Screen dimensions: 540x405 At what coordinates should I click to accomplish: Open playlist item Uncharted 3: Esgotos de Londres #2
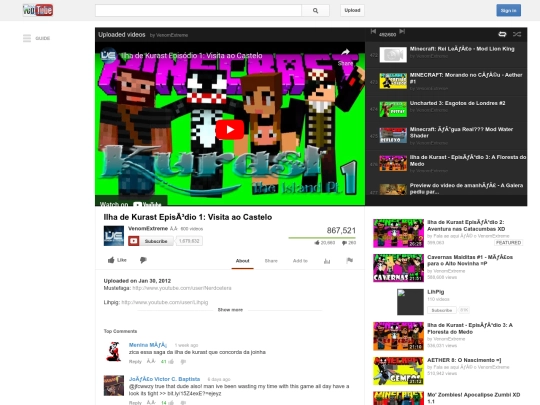446,109
